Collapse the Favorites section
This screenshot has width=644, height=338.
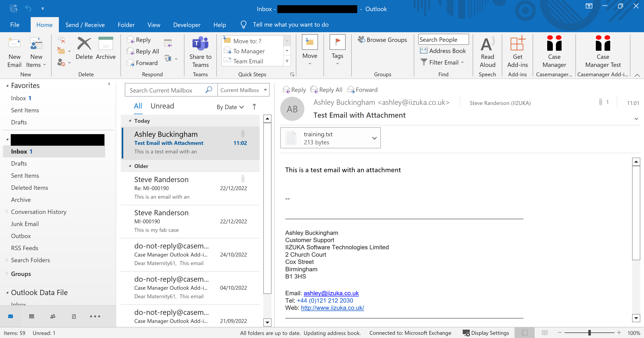[7, 86]
